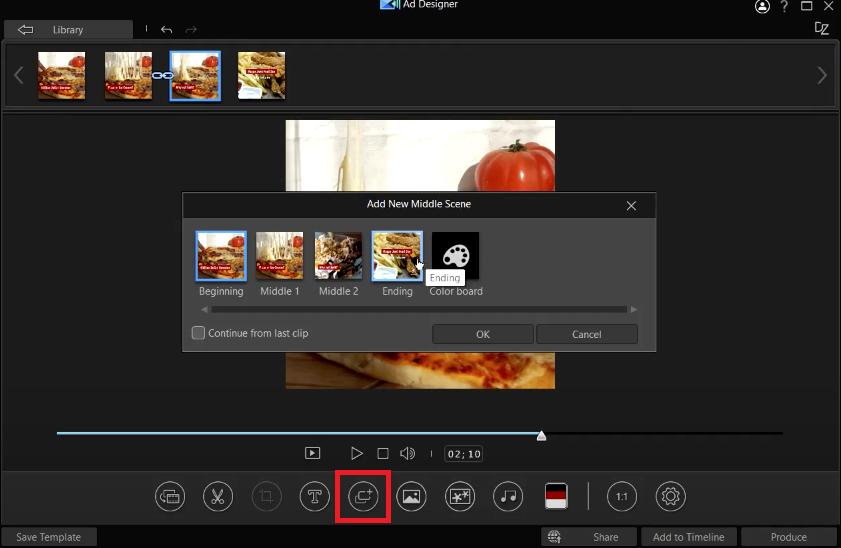Click the timecode field 02;10
Viewport: 841px width, 548px height.
click(x=464, y=454)
